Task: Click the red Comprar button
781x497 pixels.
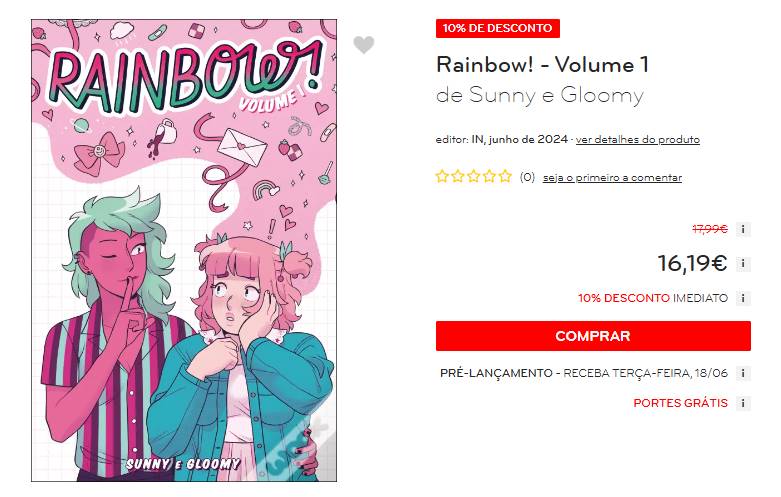Action: 593,336
